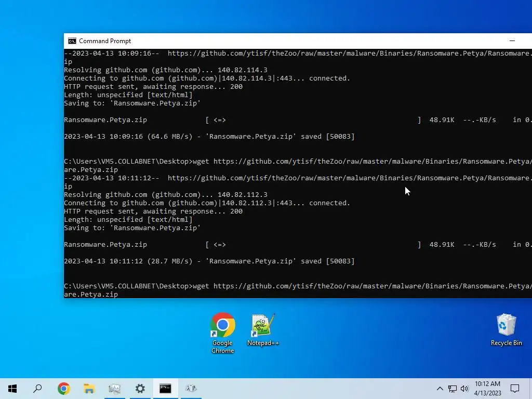Launch Google Chrome from taskbar

[63, 389]
